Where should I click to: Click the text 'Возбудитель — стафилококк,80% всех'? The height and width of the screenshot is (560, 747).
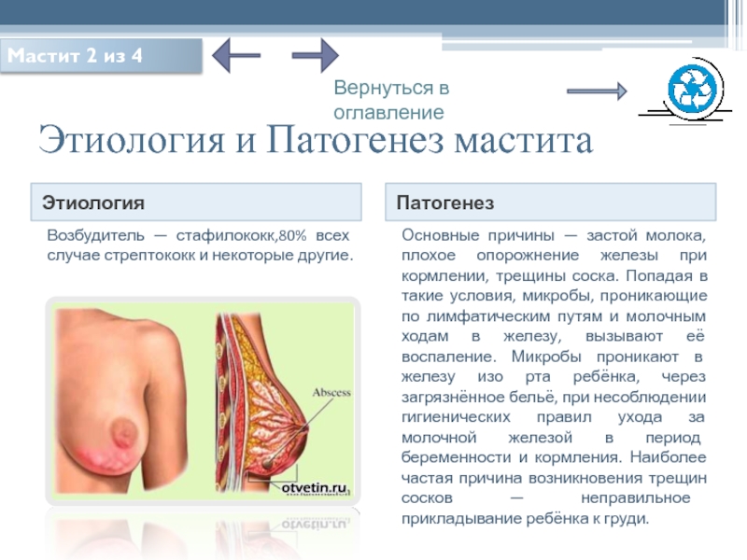tap(198, 235)
